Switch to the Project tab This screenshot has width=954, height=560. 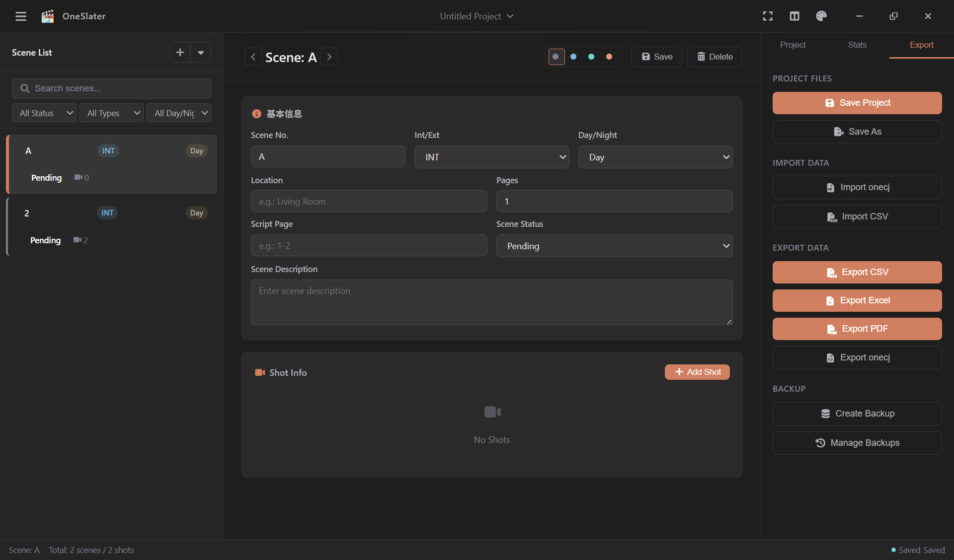tap(793, 45)
